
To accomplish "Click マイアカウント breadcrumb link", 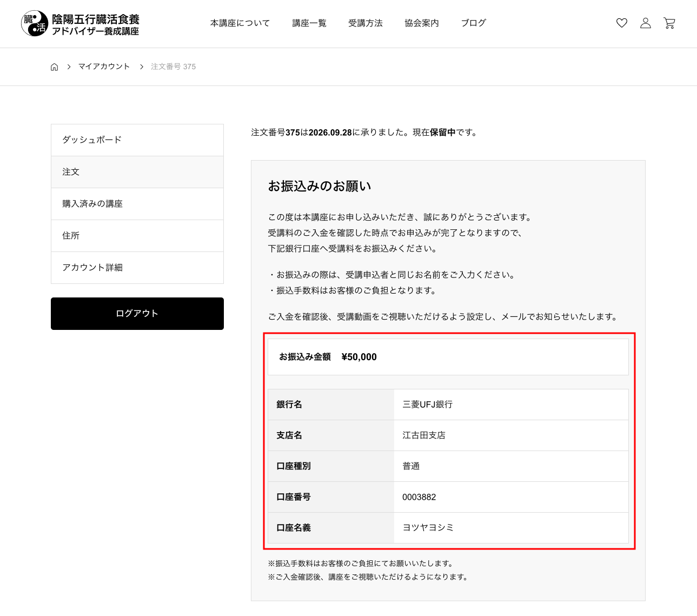I will tap(104, 67).
